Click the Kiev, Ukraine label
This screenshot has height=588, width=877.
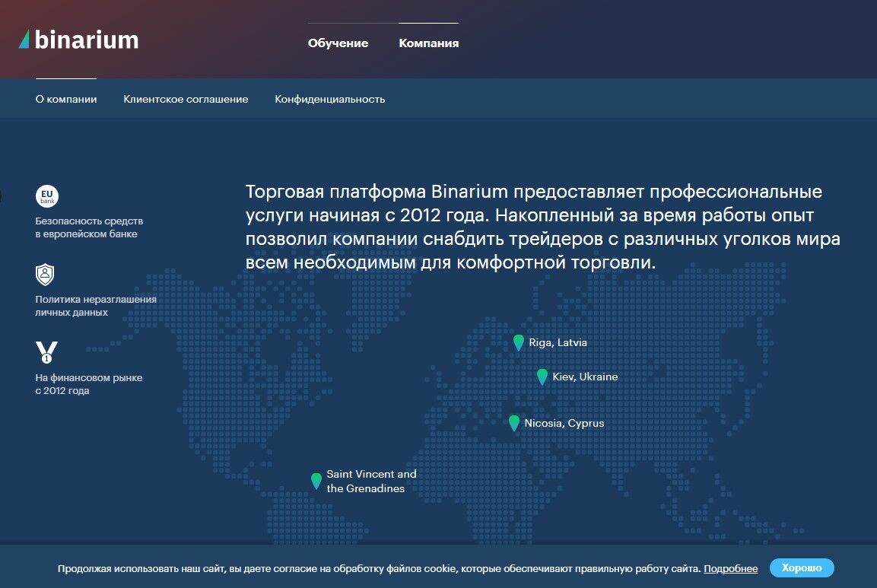pos(585,377)
